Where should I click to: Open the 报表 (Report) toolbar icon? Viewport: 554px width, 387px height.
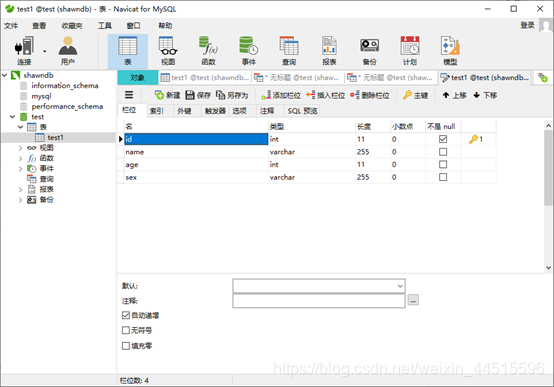(x=329, y=51)
